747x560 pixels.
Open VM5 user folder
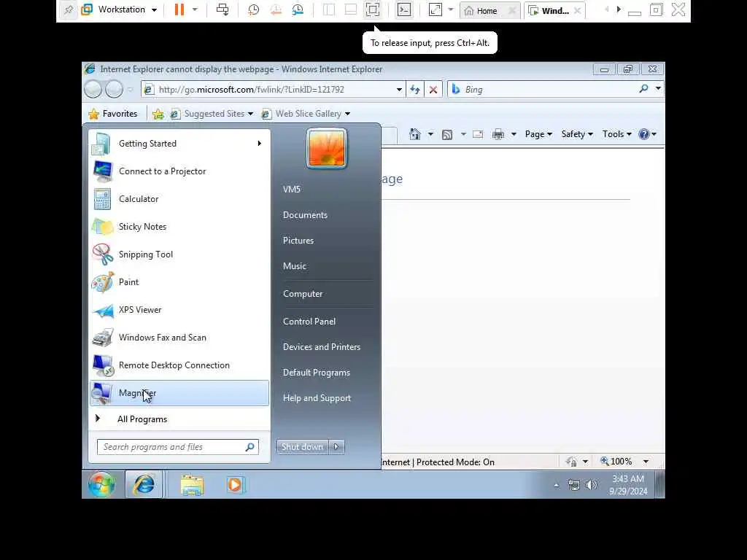click(292, 190)
